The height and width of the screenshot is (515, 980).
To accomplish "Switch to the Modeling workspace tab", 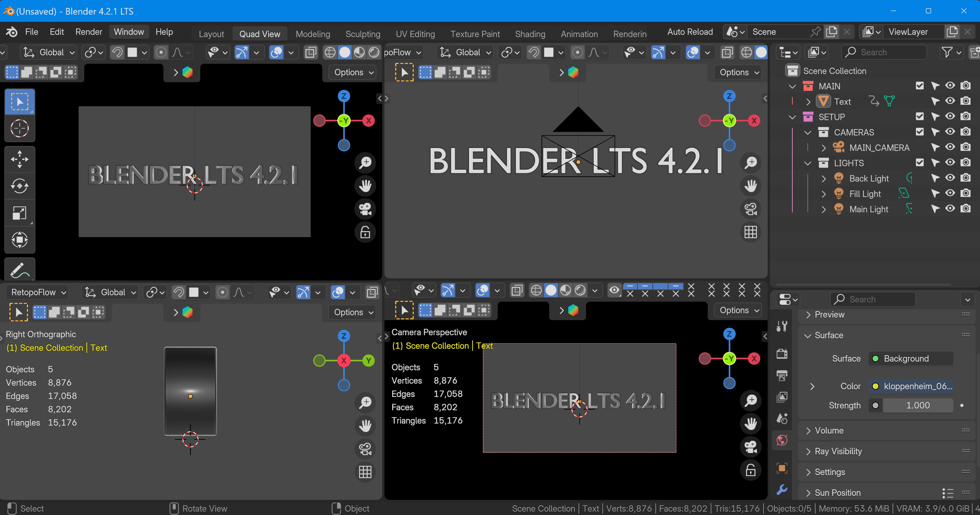I will pyautogui.click(x=313, y=34).
